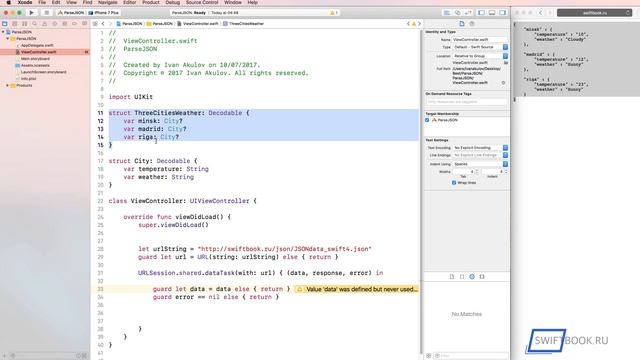Go back in editor history
The width and height of the screenshot is (640, 360).
pos(103,24)
